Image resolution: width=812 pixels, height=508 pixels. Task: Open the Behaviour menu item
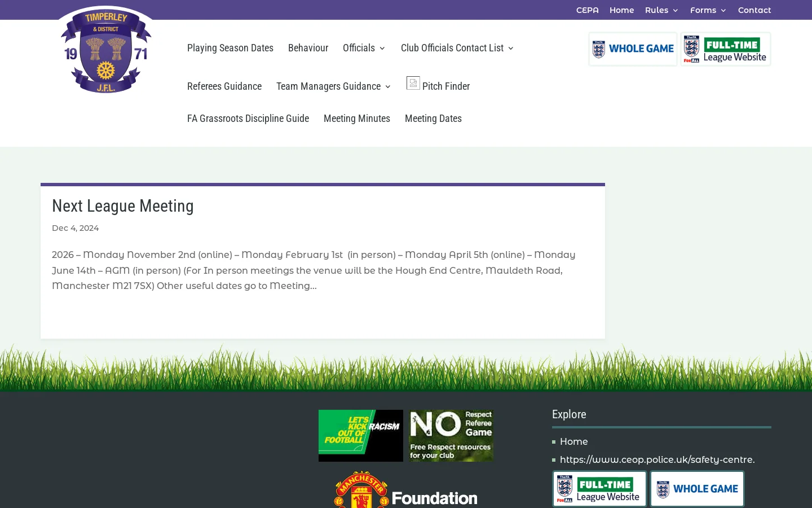308,48
